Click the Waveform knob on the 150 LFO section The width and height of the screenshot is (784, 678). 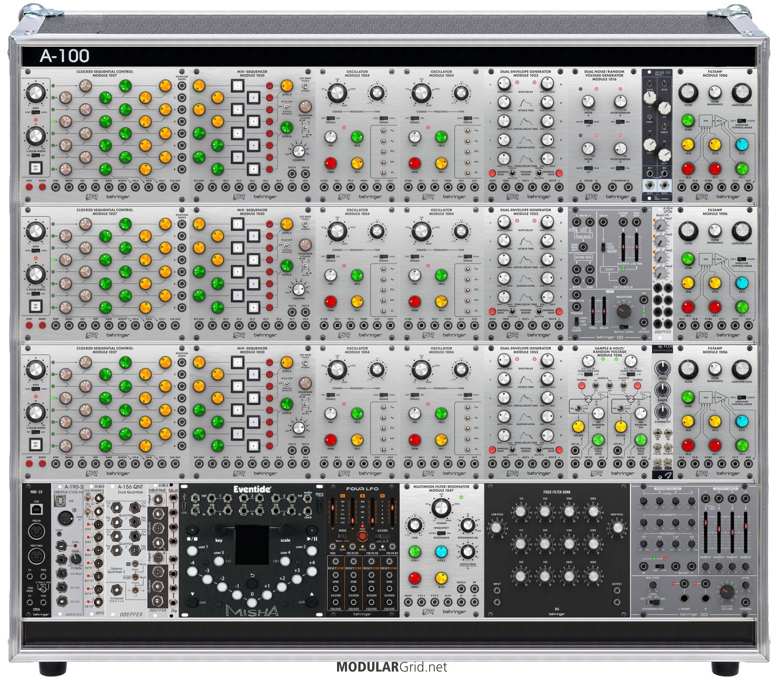[x=624, y=311]
